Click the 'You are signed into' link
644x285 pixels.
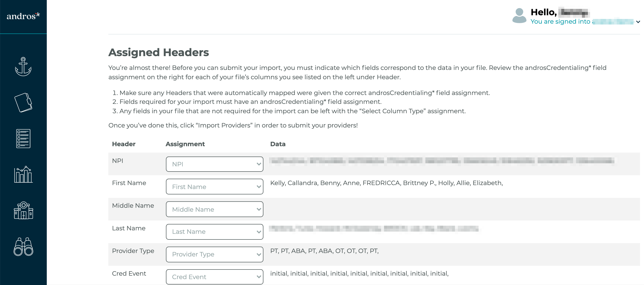560,22
